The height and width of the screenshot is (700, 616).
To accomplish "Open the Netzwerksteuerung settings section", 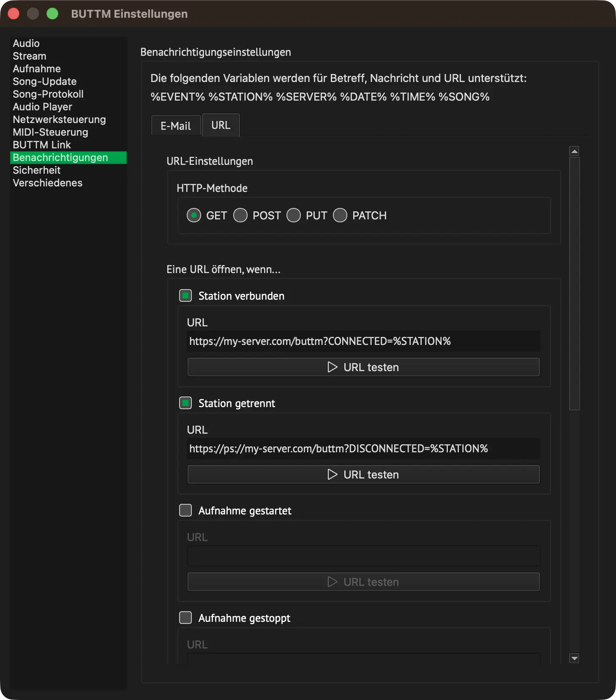I will pyautogui.click(x=68, y=120).
